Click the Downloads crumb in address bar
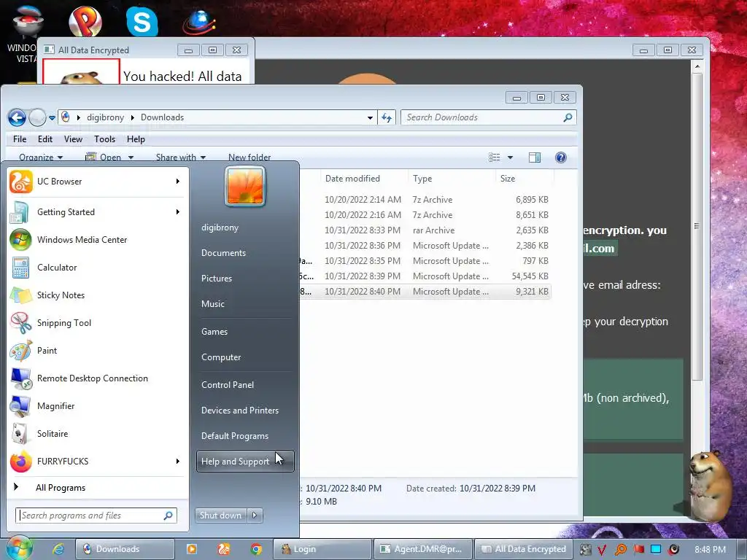This screenshot has width=747, height=560. coord(162,117)
